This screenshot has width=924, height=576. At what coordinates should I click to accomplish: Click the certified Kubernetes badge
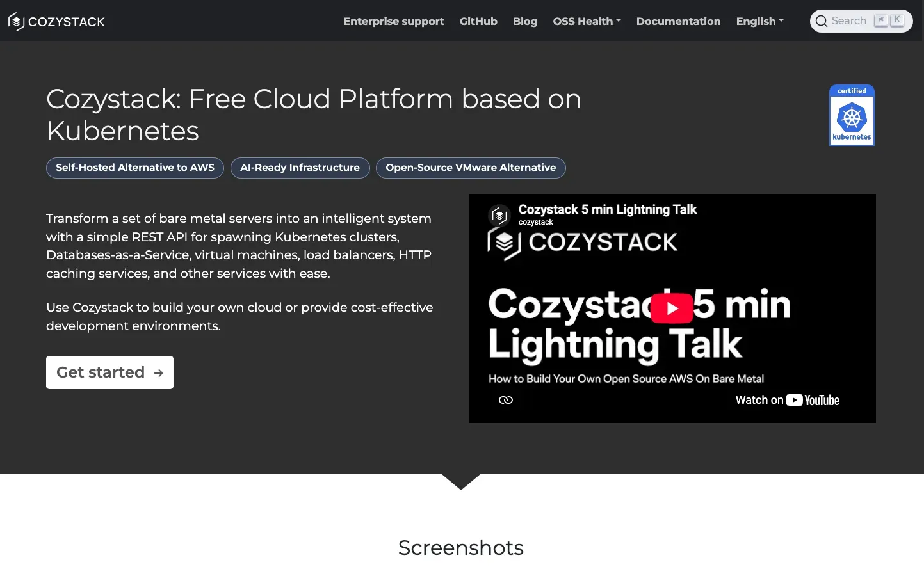[852, 115]
